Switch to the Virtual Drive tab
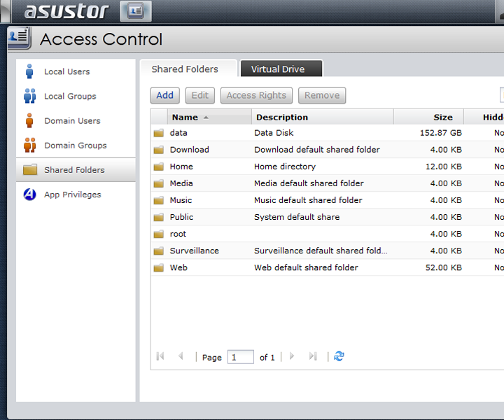This screenshot has height=420, width=504. click(x=278, y=69)
